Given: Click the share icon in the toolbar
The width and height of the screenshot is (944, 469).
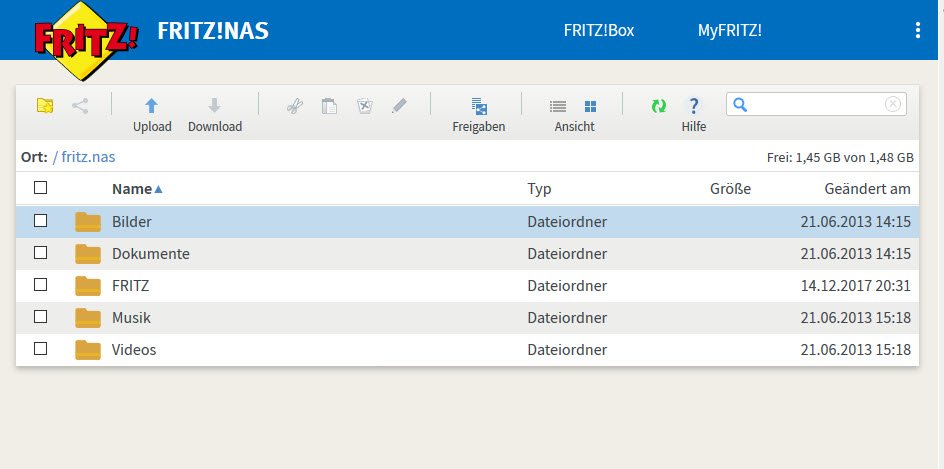Looking at the screenshot, I should point(80,107).
